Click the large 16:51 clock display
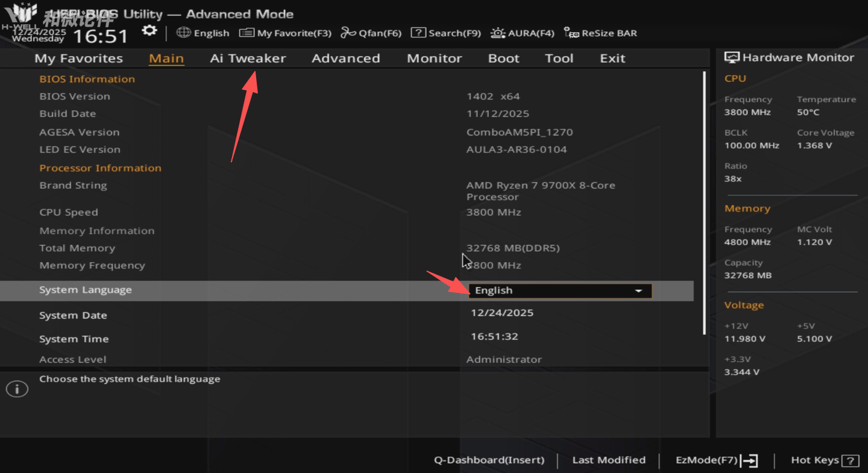Screen dimensions: 868x473 (101, 36)
